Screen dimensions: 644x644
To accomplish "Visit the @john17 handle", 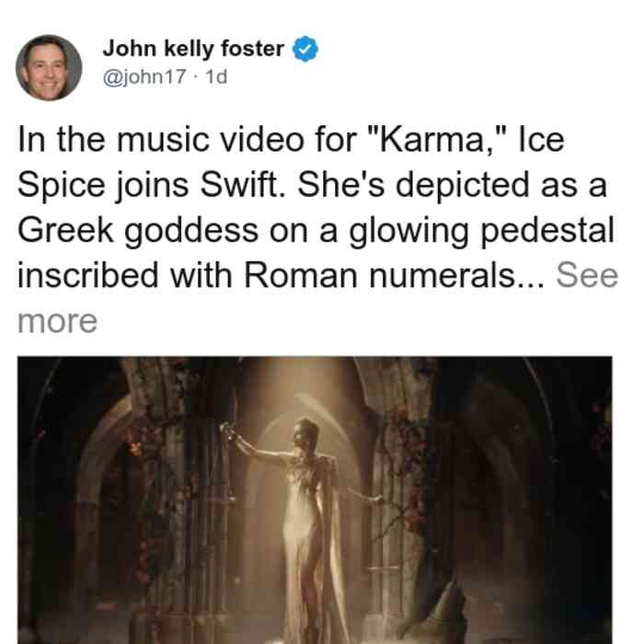I will pyautogui.click(x=144, y=76).
